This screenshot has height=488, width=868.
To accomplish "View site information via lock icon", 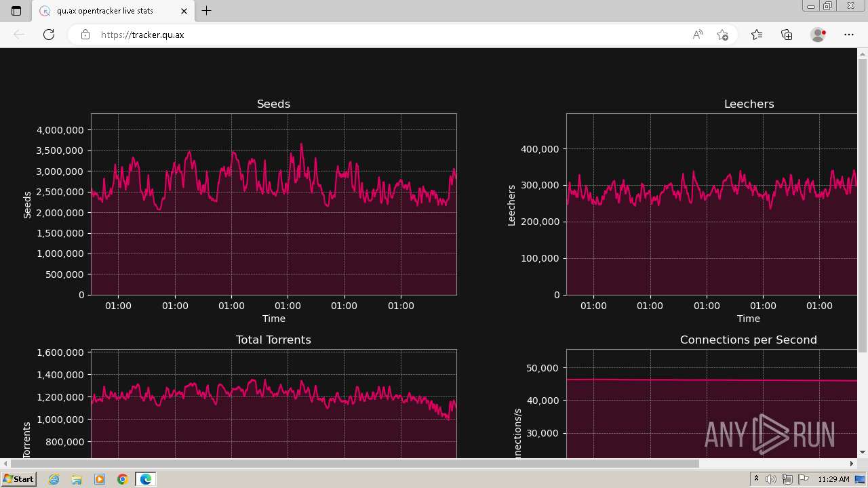I will pyautogui.click(x=85, y=35).
